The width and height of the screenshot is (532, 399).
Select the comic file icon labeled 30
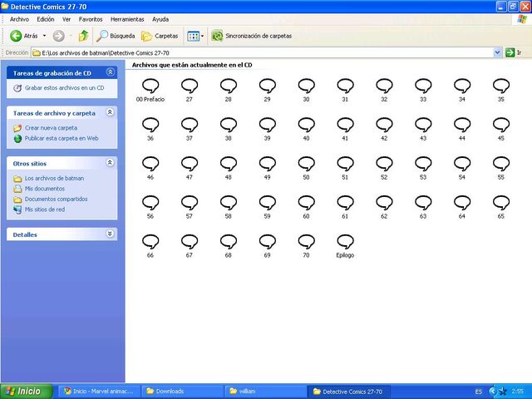[307, 86]
